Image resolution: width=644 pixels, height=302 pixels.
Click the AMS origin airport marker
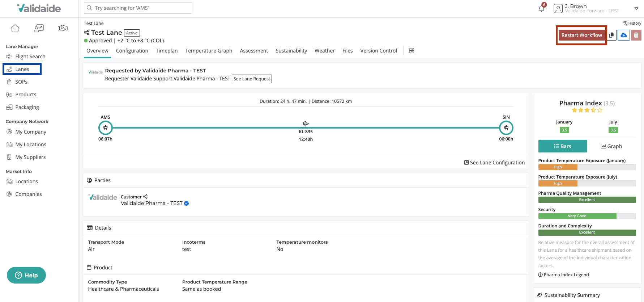[106, 128]
